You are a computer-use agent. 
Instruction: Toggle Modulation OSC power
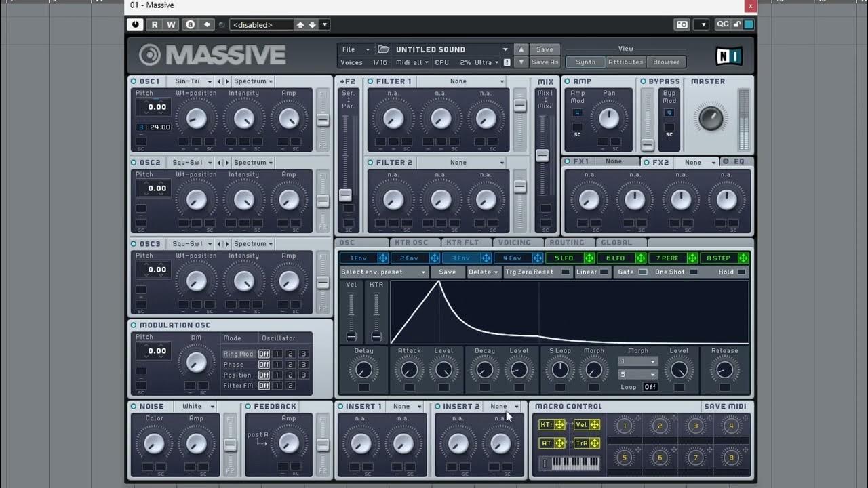pyautogui.click(x=134, y=325)
